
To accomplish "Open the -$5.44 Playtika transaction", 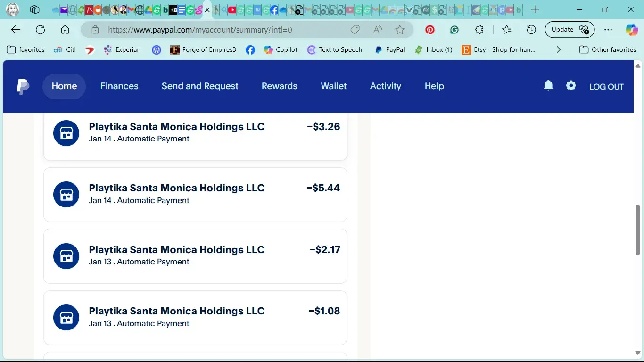I will (195, 194).
